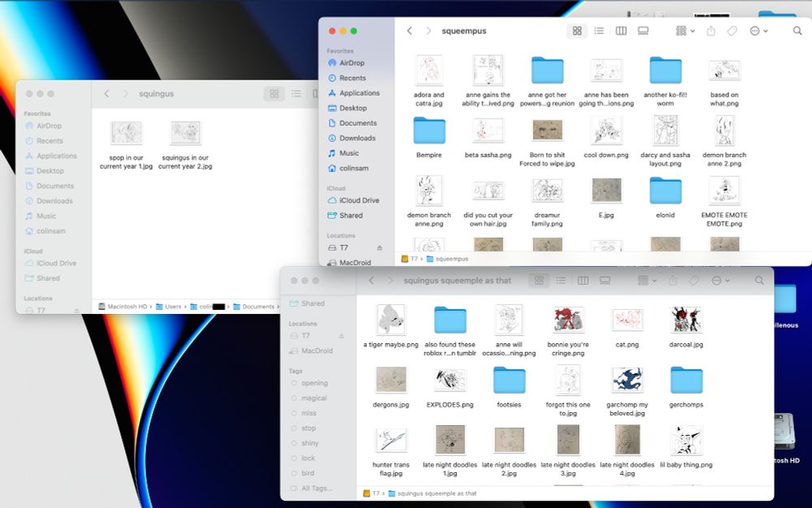Open the Share icon in squeempus toolbar
The height and width of the screenshot is (508, 812).
tap(710, 30)
